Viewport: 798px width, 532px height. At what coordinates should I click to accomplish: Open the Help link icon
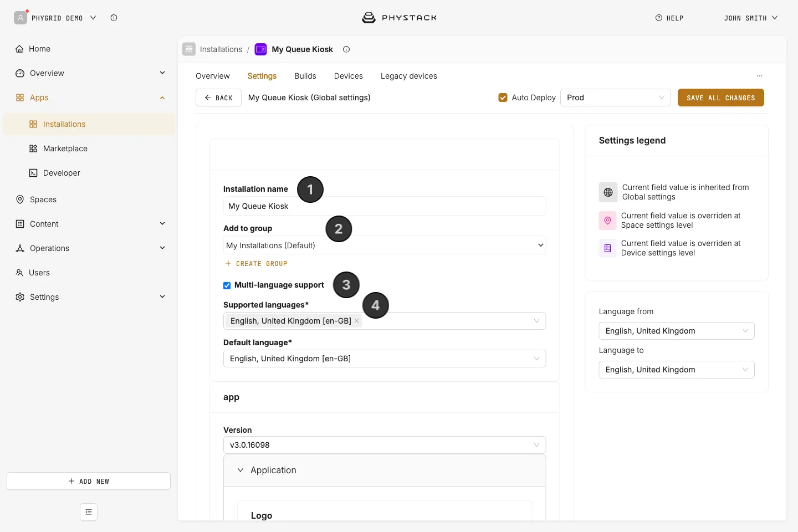(x=659, y=18)
